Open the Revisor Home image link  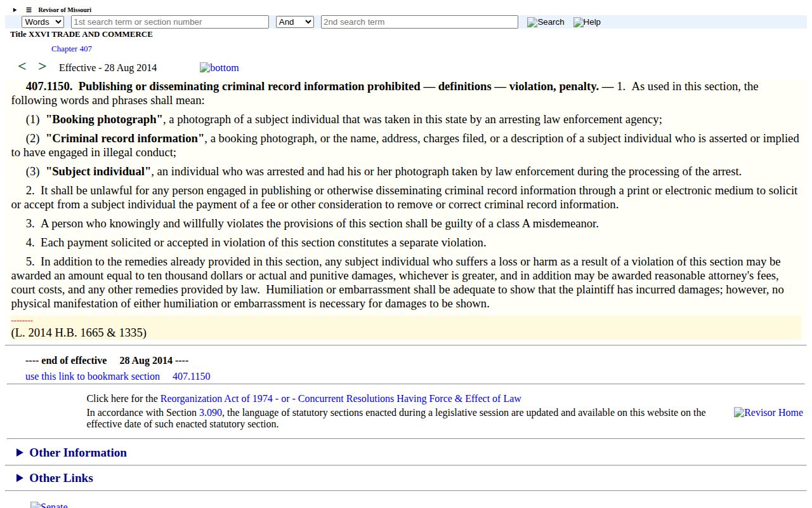(x=768, y=413)
